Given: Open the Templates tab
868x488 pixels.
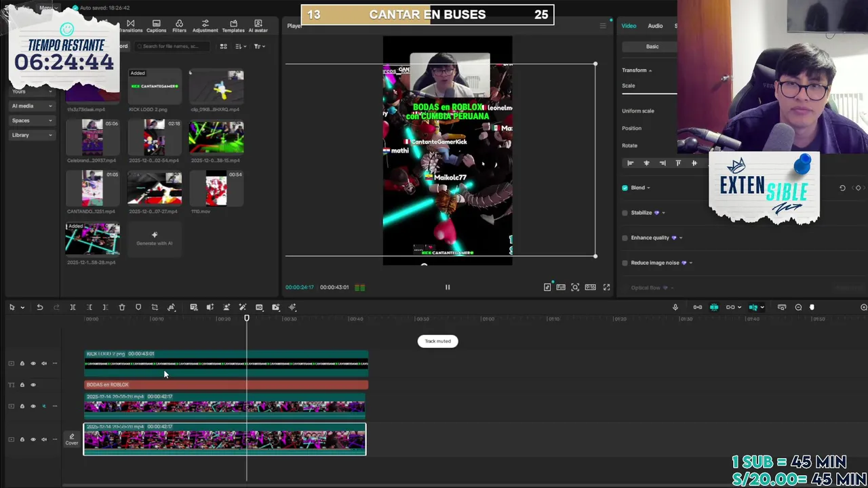Looking at the screenshot, I should 233,26.
